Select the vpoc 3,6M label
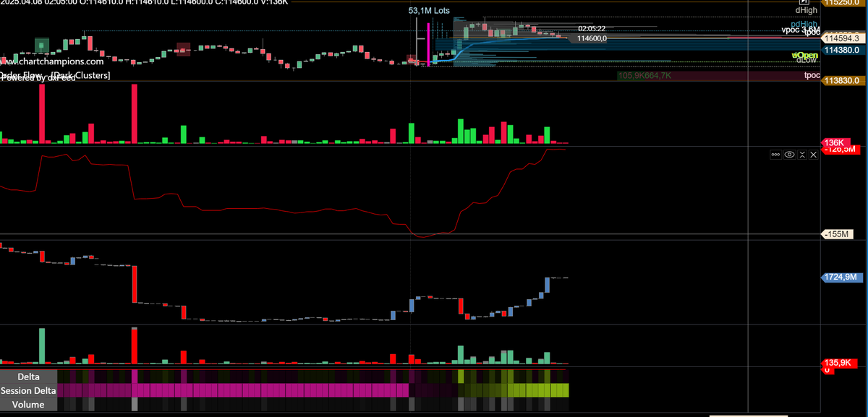This screenshot has height=417, width=868. click(800, 30)
